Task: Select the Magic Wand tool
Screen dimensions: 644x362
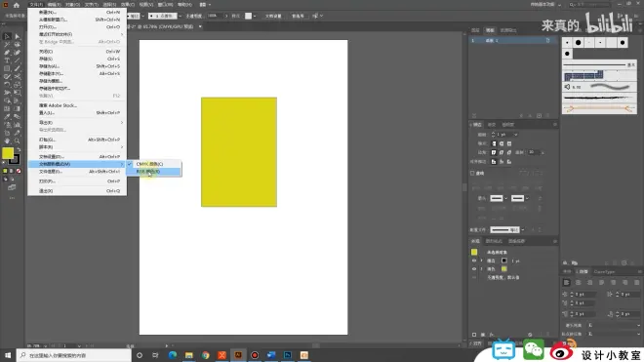Action: [7, 44]
